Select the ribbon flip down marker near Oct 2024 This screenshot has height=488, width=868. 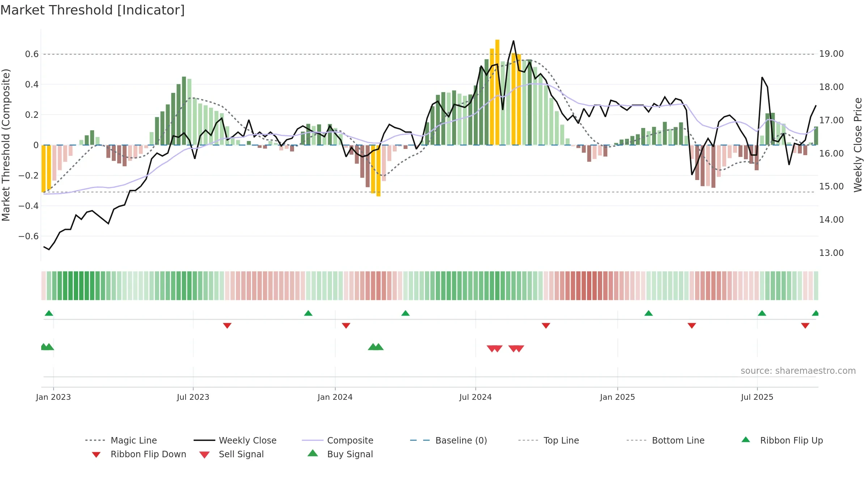[x=546, y=326]
